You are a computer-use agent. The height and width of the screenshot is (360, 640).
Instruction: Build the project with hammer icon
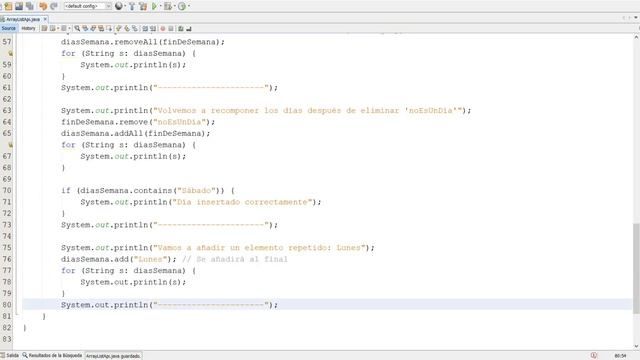(x=132, y=6)
